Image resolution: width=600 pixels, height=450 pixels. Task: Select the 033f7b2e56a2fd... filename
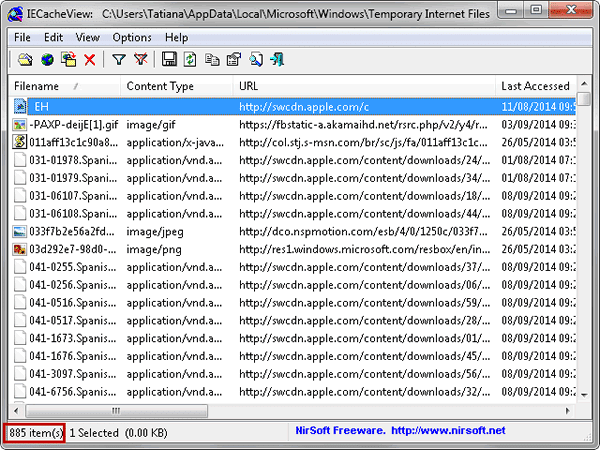pos(72,232)
